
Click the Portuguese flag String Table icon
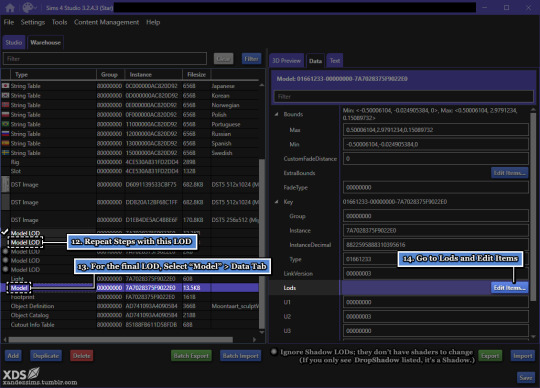6,124
